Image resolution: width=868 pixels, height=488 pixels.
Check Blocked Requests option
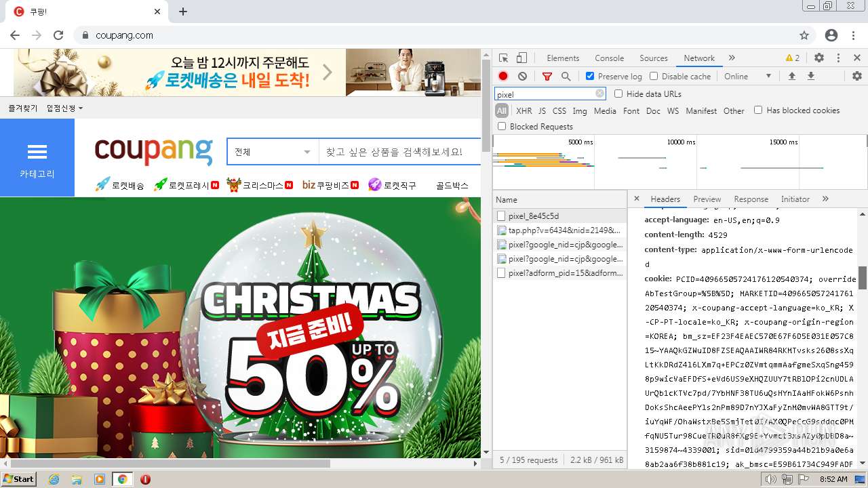click(502, 126)
